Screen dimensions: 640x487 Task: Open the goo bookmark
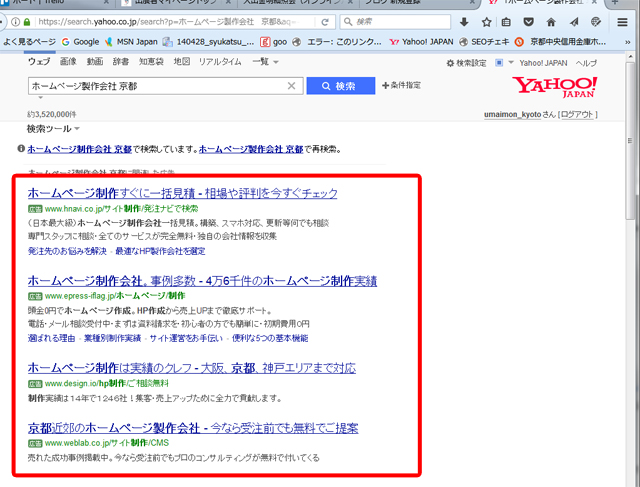(x=273, y=42)
